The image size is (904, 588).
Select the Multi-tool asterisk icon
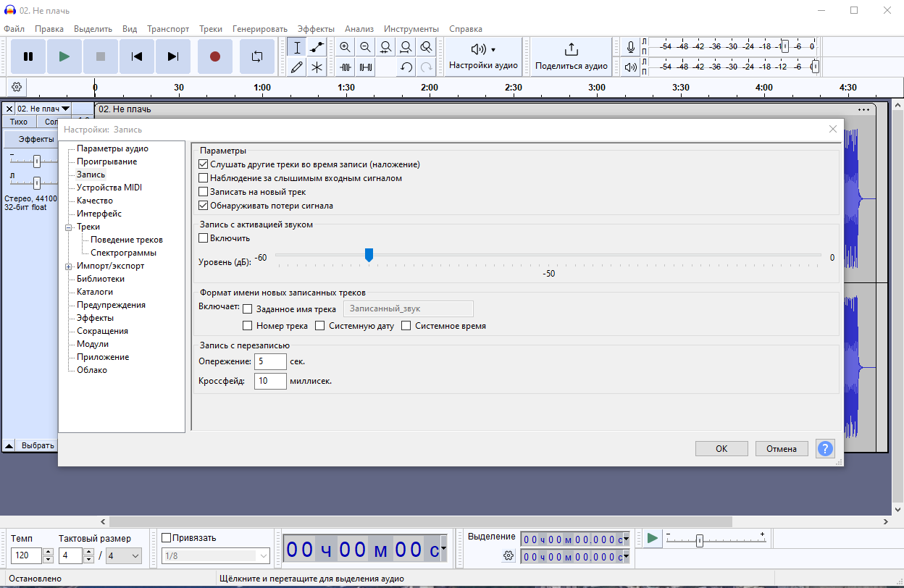317,67
